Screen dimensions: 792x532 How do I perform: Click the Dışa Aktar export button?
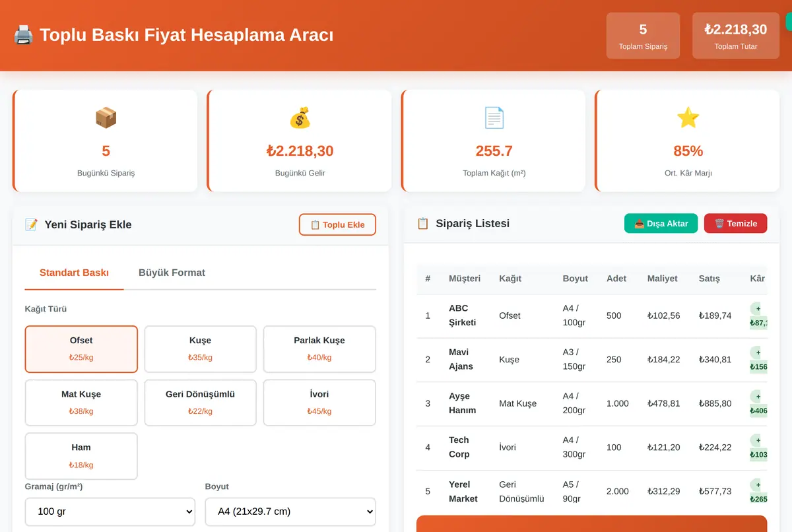pyautogui.click(x=661, y=223)
